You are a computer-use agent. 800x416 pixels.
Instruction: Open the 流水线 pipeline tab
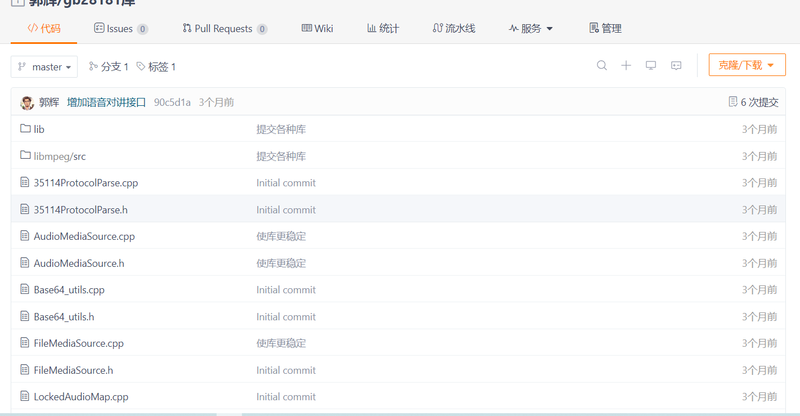click(x=454, y=29)
